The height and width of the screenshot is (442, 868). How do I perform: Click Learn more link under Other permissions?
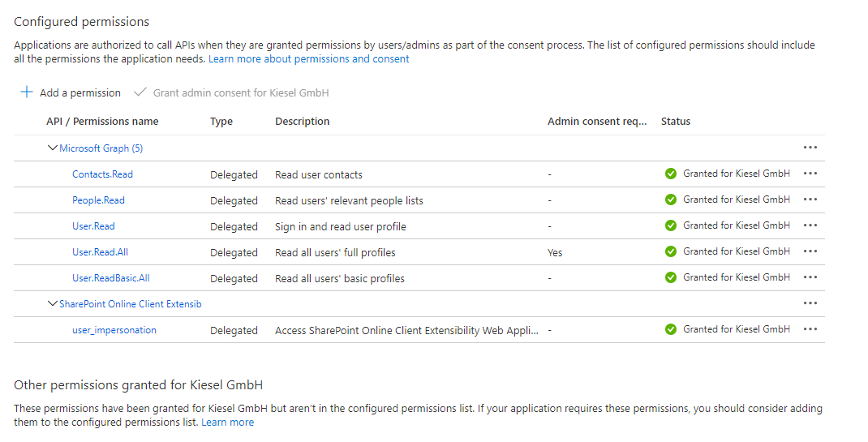pyautogui.click(x=228, y=423)
